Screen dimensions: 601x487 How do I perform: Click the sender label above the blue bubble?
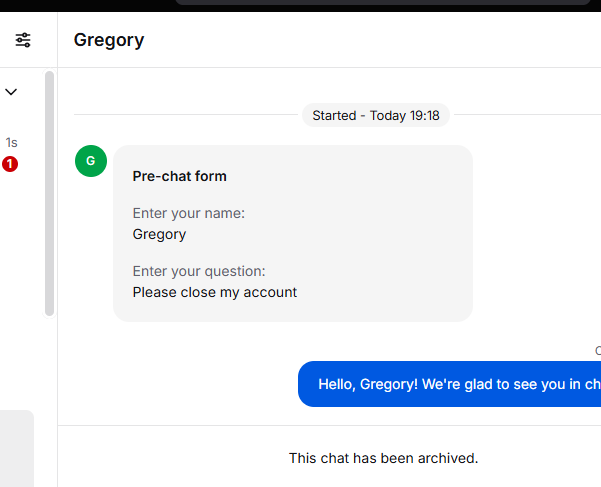[x=598, y=351]
